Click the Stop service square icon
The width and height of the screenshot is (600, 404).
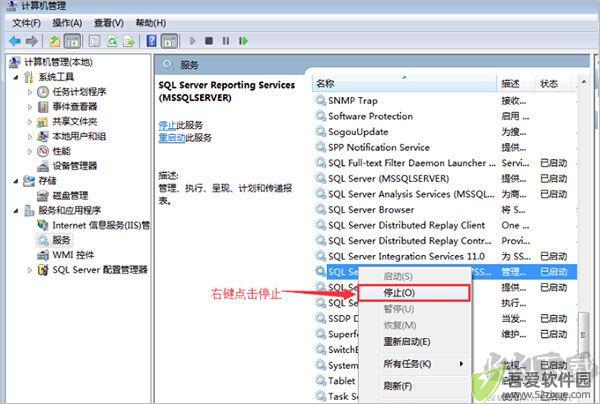pyautogui.click(x=209, y=41)
